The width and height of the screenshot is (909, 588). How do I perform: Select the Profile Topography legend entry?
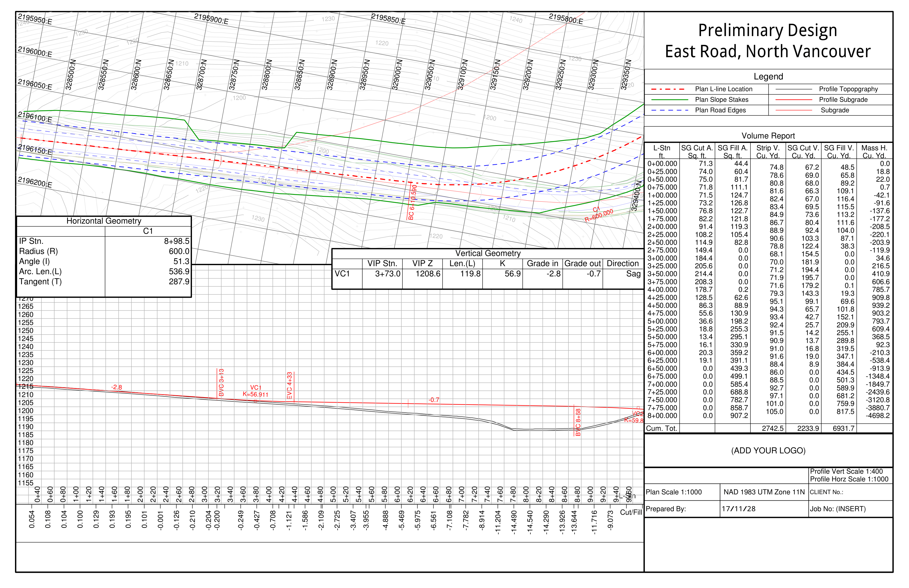click(848, 89)
